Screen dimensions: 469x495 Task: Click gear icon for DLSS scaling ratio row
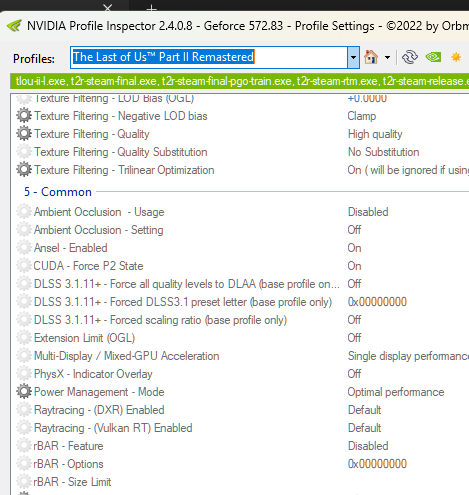tap(24, 320)
